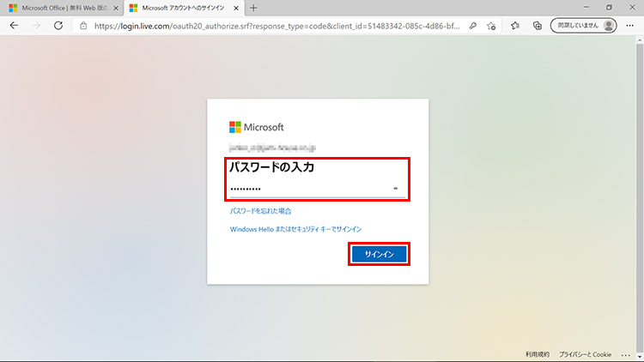The image size is (644, 362).
Task: Click Windows Hello またはセキュリティ キーでサインイン link
Action: (295, 229)
